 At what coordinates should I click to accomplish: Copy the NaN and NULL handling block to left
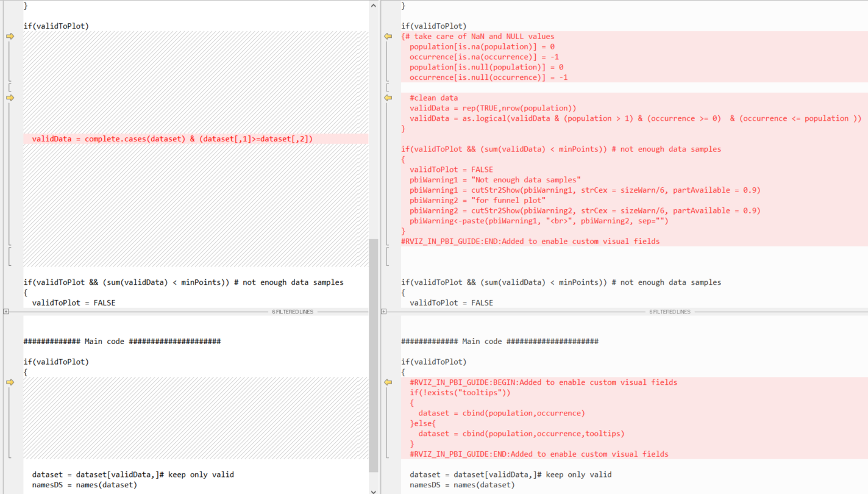point(388,37)
